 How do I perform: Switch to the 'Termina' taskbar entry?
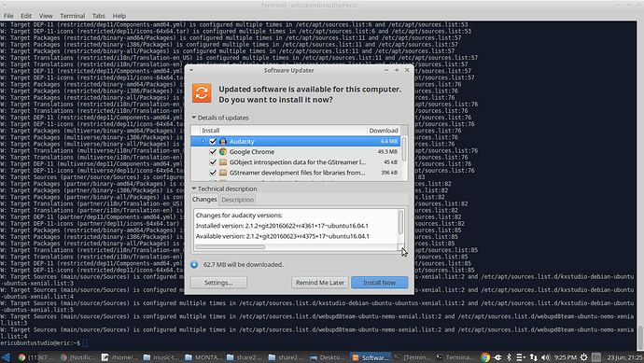click(x=455, y=357)
